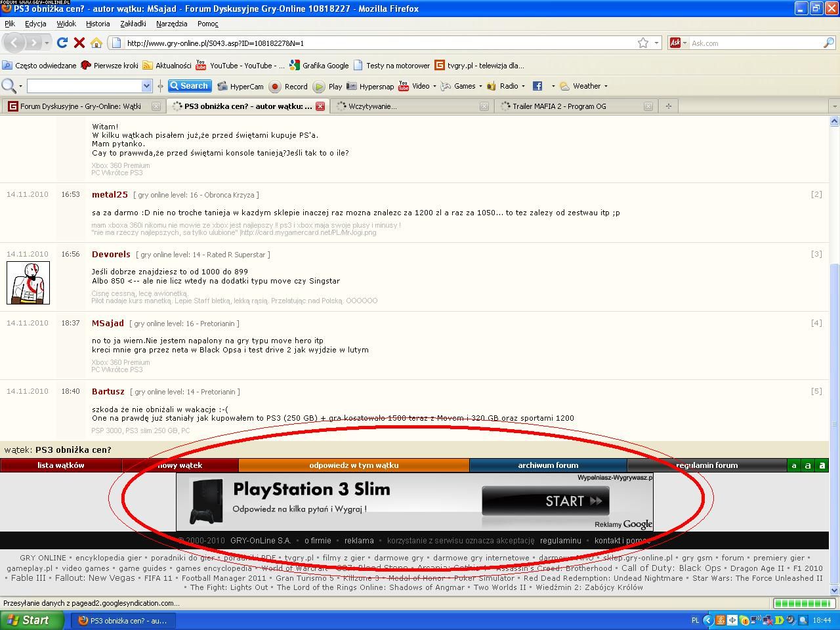Open the list all tabs dropdown
Screen dimensions: 840x630
click(834, 106)
